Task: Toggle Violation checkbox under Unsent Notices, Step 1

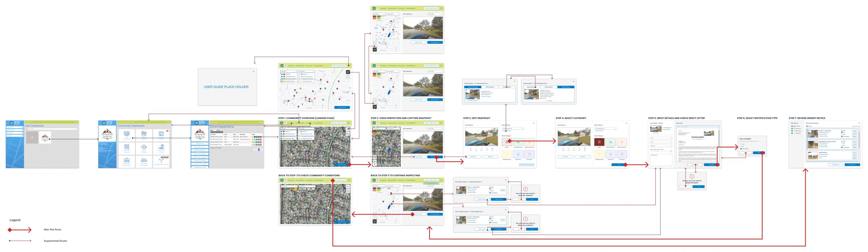Action: (299, 131)
